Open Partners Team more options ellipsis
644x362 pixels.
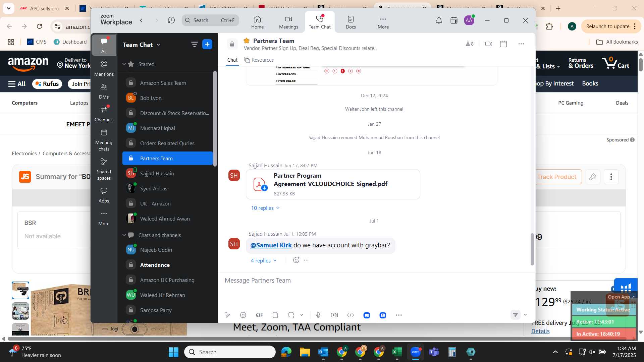pyautogui.click(x=521, y=44)
